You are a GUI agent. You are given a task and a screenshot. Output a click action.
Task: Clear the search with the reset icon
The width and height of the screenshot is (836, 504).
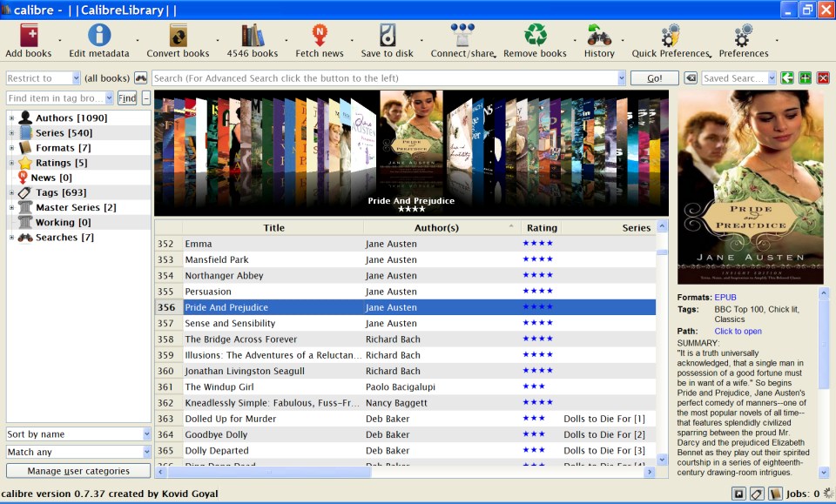[691, 78]
